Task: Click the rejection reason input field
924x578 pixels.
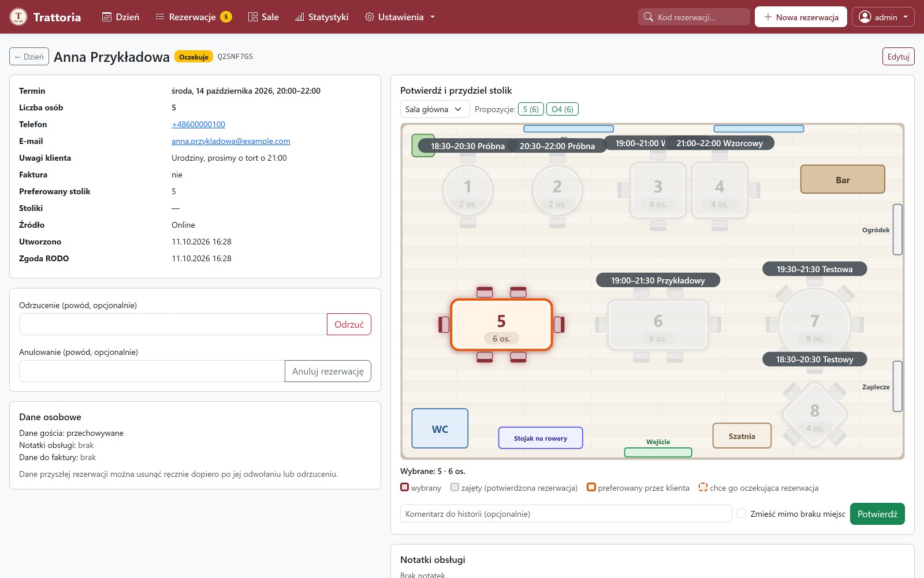Action: 173,324
